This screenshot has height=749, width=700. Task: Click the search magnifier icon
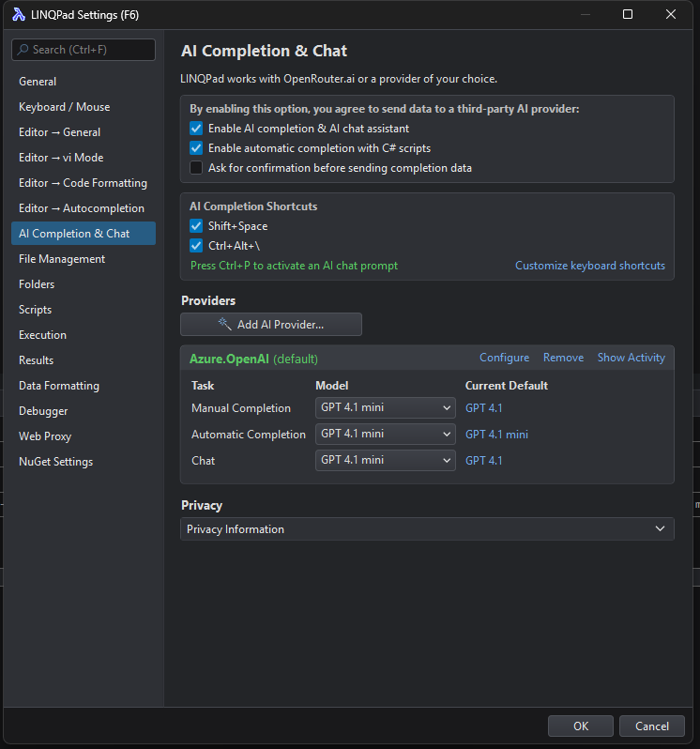click(23, 50)
